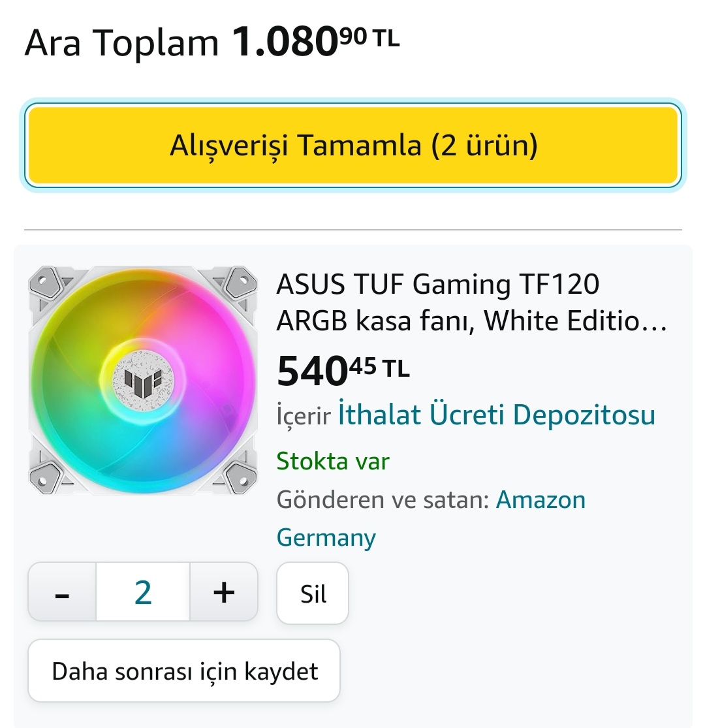Click the Ara Toplam label
Viewport: 705px width, 728px height.
tap(121, 43)
